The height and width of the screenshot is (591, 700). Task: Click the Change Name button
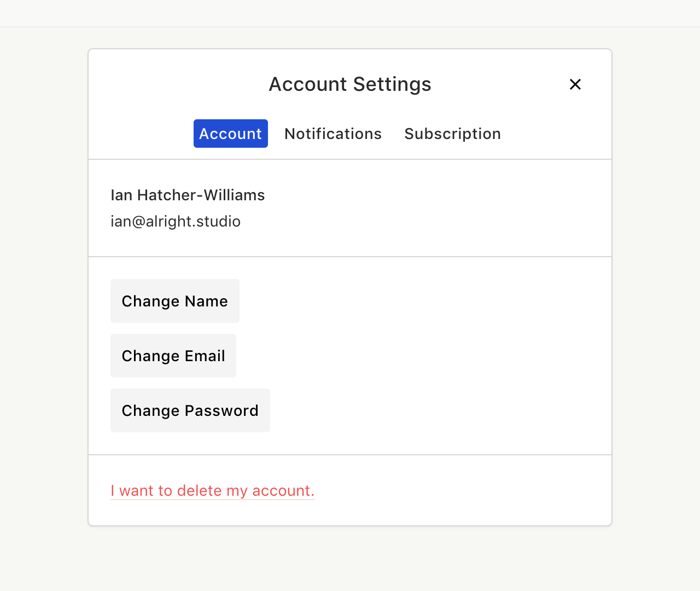click(x=175, y=301)
